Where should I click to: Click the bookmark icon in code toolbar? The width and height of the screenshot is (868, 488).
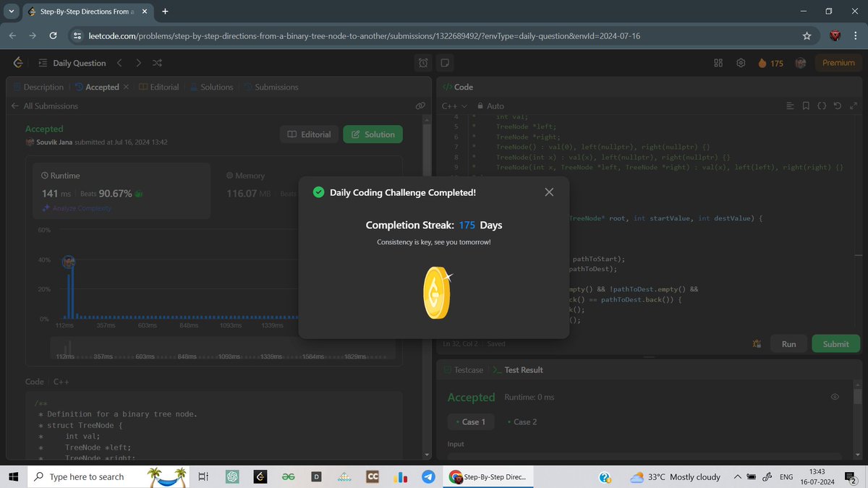[806, 106]
